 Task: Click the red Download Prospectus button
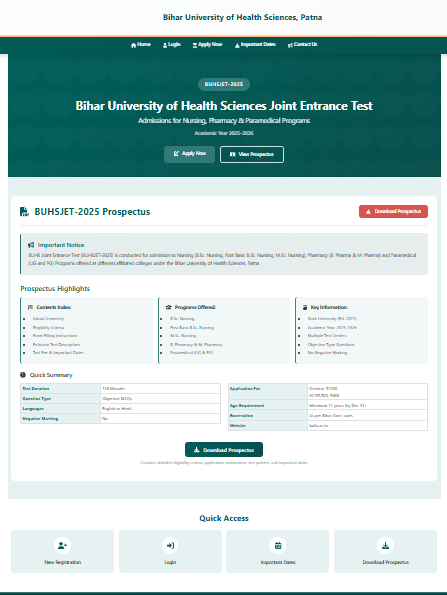393,211
